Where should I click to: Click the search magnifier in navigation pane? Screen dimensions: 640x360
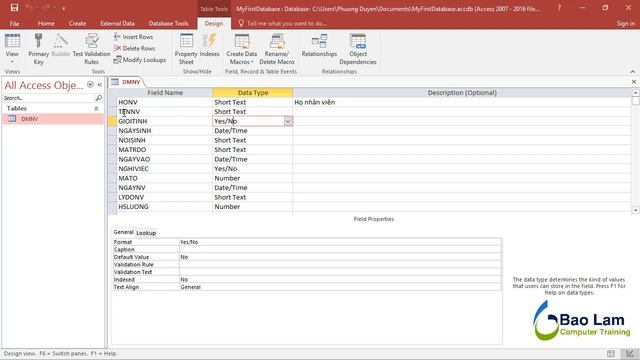tap(99, 98)
